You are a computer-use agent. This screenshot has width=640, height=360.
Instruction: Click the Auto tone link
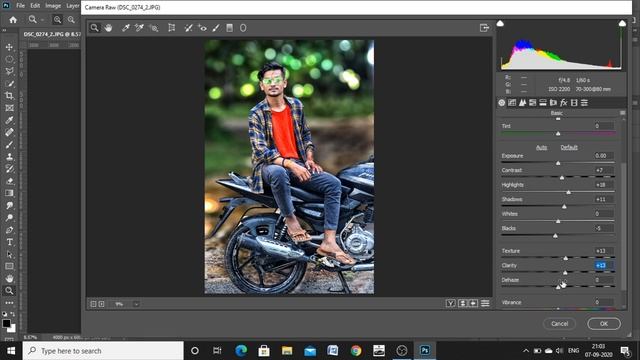541,147
